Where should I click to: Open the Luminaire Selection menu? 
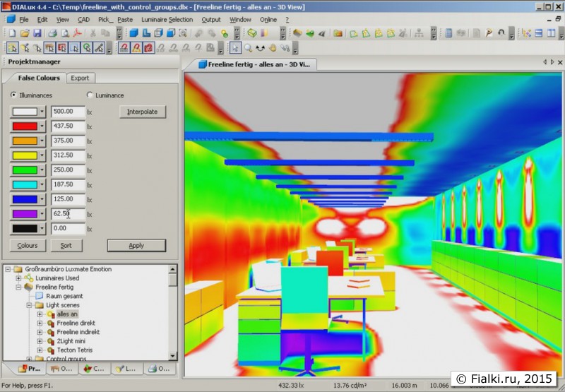click(167, 20)
